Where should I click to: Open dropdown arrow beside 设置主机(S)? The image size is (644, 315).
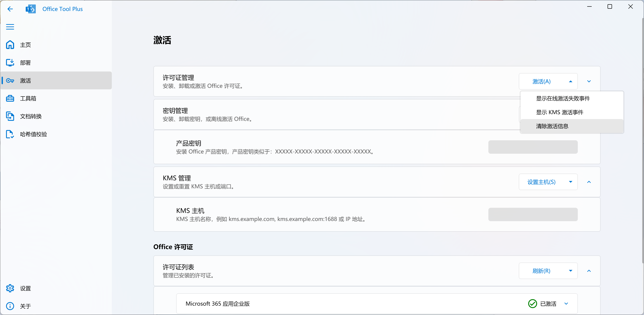click(x=570, y=182)
